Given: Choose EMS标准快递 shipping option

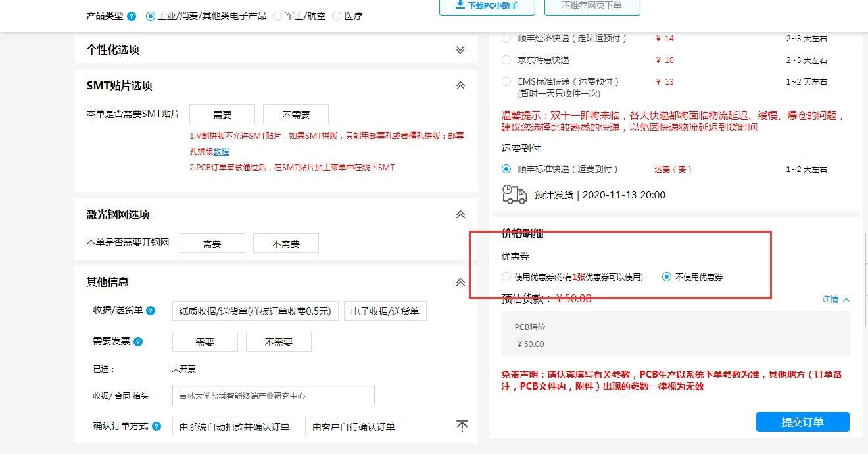Looking at the screenshot, I should [506, 81].
